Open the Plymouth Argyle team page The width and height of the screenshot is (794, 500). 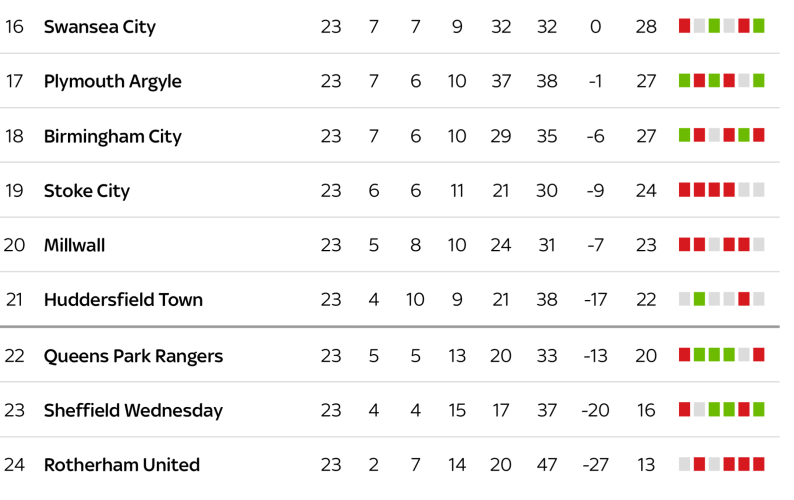pos(113,81)
